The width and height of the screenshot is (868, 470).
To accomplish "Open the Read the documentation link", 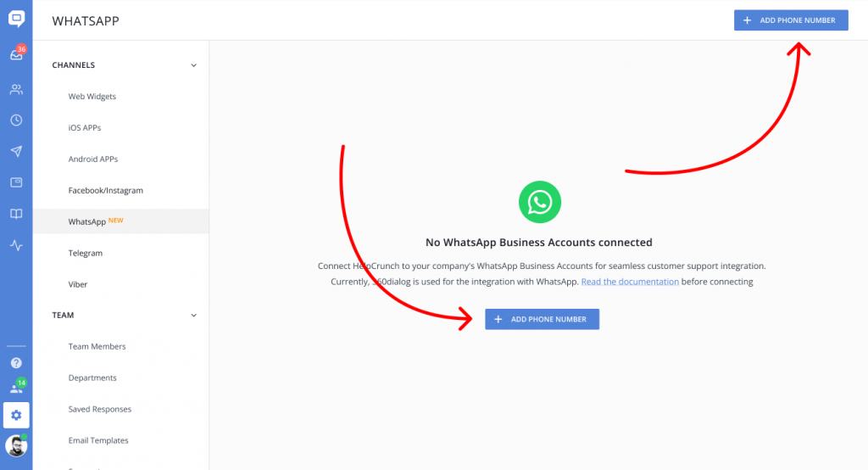I will point(630,282).
